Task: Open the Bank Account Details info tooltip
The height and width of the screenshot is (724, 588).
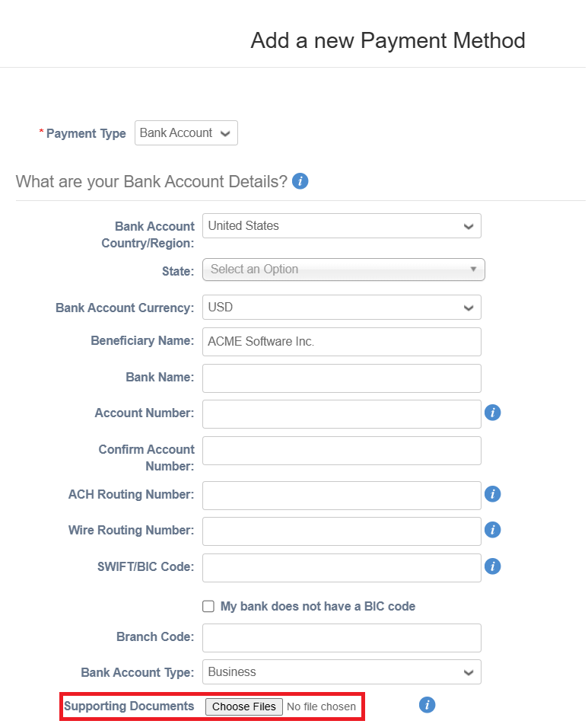Action: click(300, 181)
